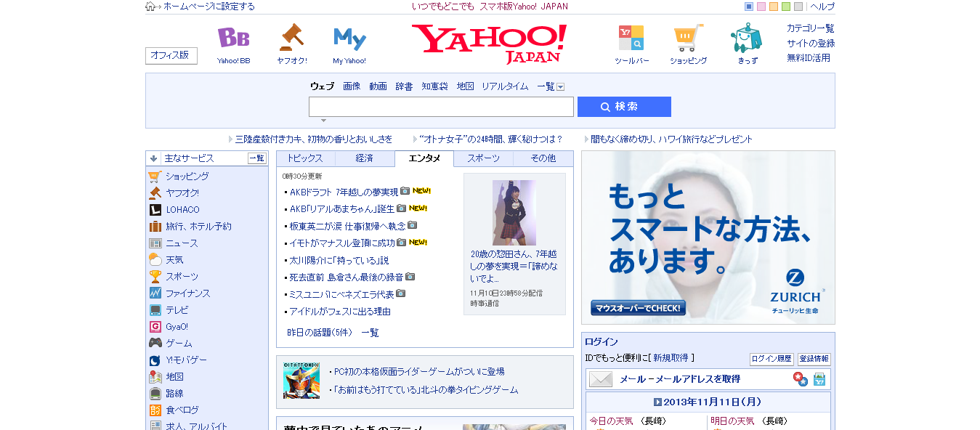The image size is (980, 430).
Task: Click the GyaO! icon
Action: (155, 327)
